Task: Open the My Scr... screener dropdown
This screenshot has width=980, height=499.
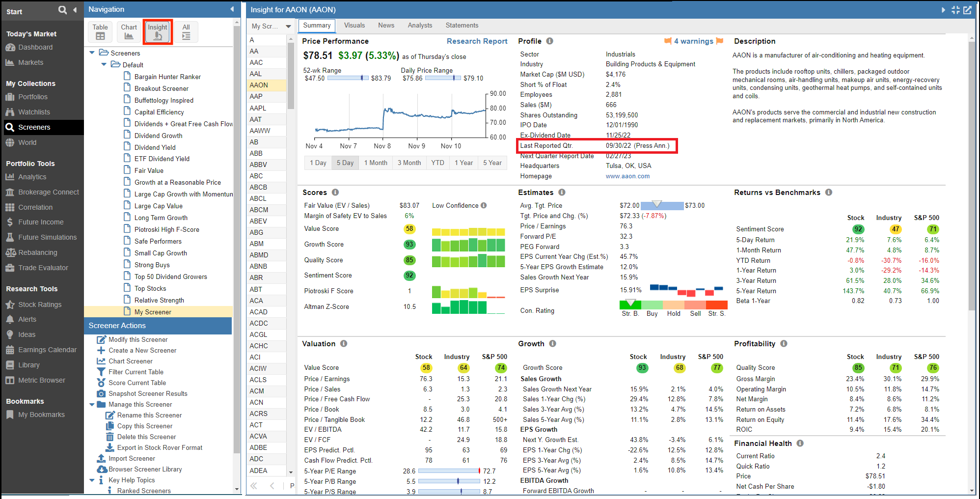Action: pyautogui.click(x=271, y=26)
